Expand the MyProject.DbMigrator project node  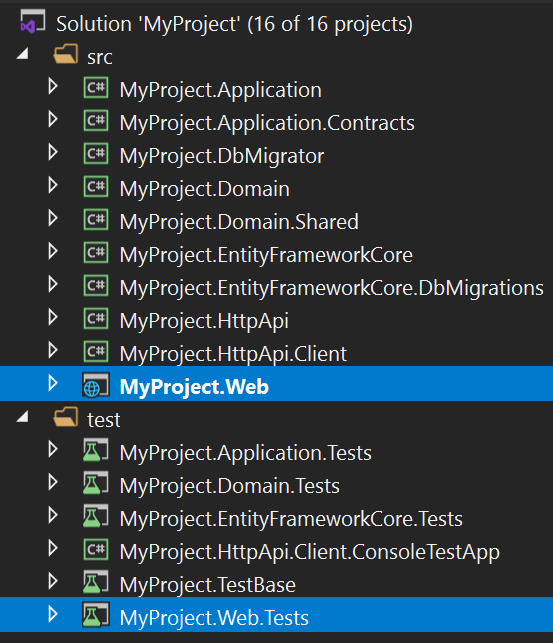pos(53,153)
